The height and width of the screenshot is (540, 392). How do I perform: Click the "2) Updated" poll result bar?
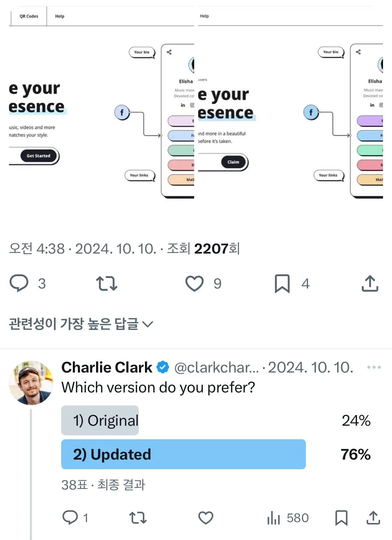(183, 454)
